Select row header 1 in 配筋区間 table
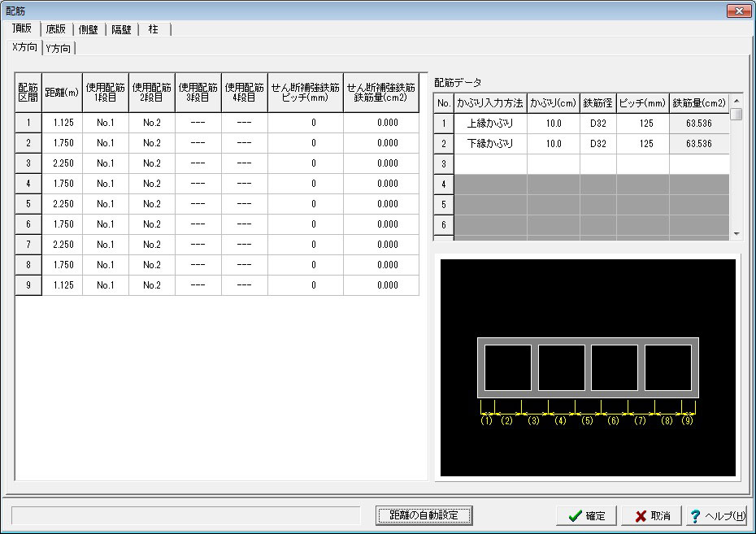Viewport: 756px width, 534px height. click(28, 123)
